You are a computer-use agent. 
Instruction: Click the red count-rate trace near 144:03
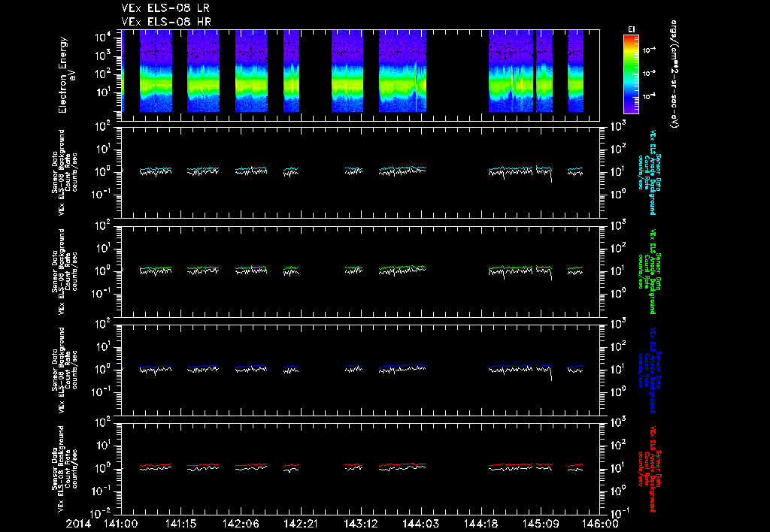click(x=403, y=464)
